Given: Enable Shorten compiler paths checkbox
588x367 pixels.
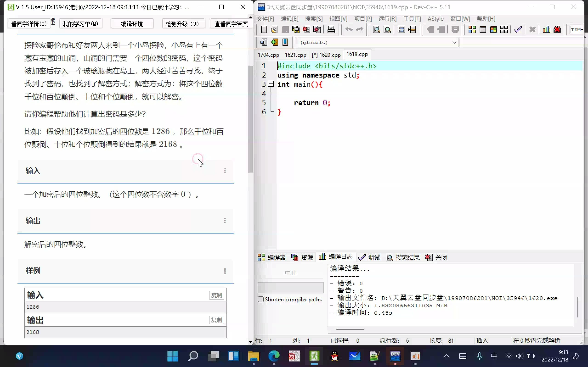Looking at the screenshot, I should [261, 299].
